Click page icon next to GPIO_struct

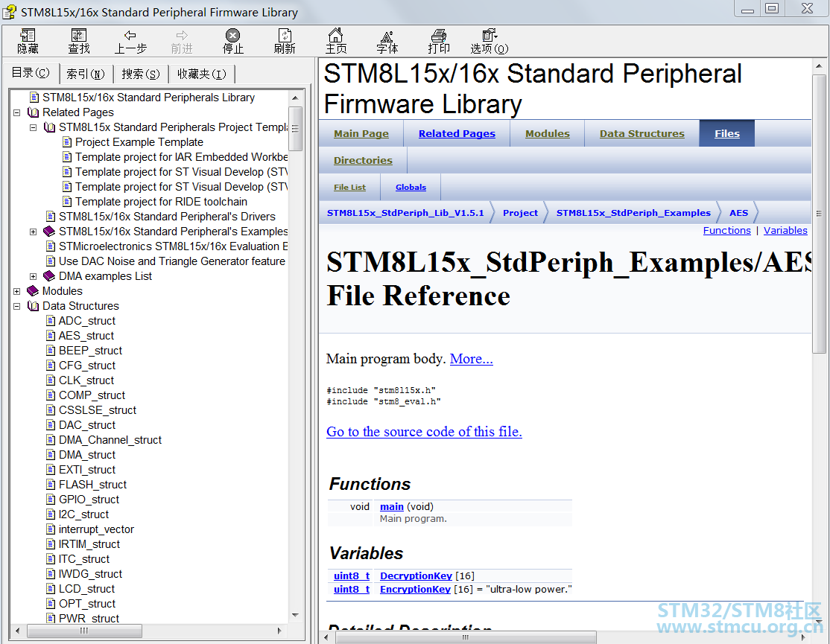click(50, 499)
